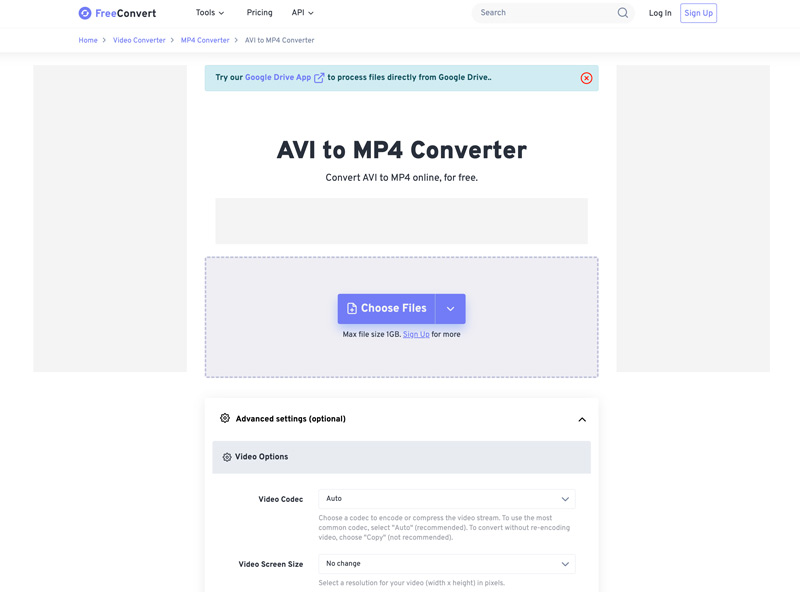Click the FreeConvert brand name text
This screenshot has width=800, height=592.
pos(126,13)
